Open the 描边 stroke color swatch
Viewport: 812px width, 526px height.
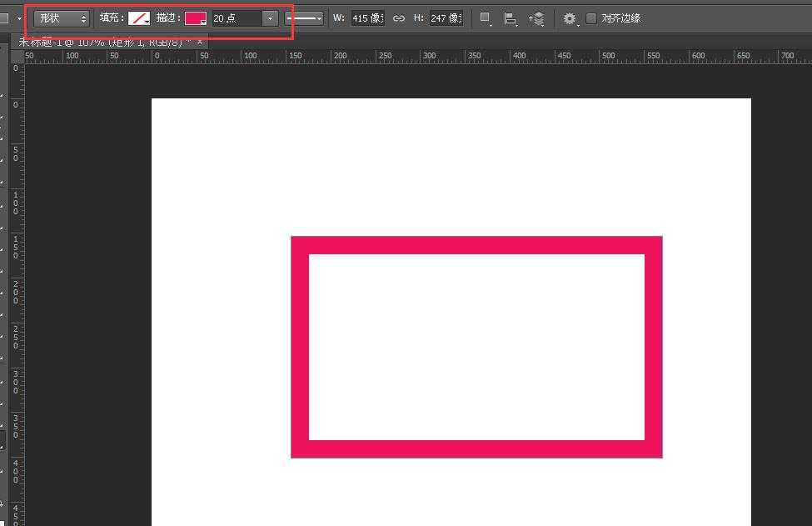(x=196, y=18)
